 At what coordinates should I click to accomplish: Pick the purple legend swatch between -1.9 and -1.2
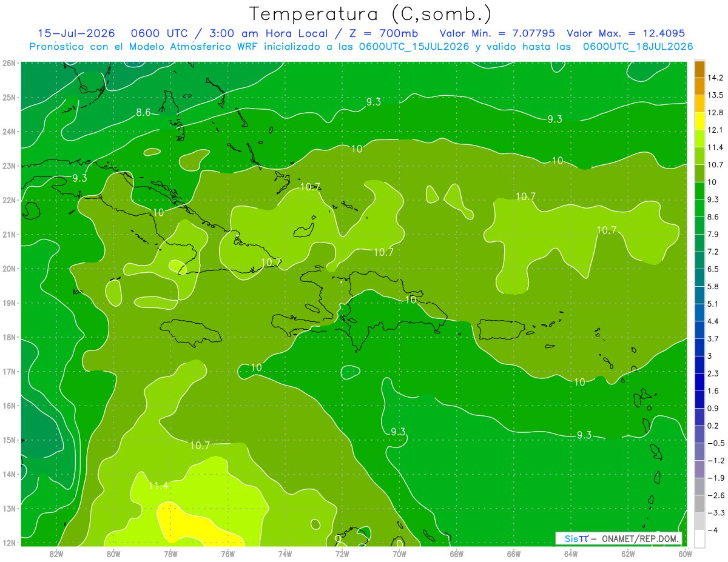point(699,468)
